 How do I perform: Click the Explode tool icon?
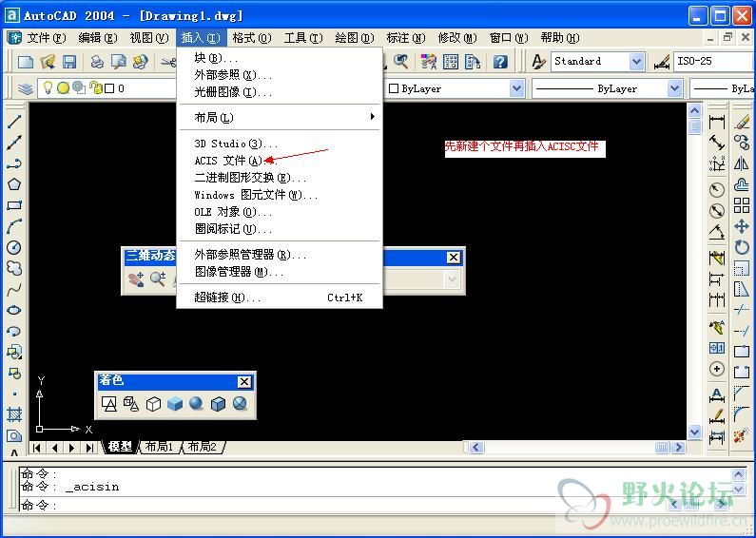[742, 435]
